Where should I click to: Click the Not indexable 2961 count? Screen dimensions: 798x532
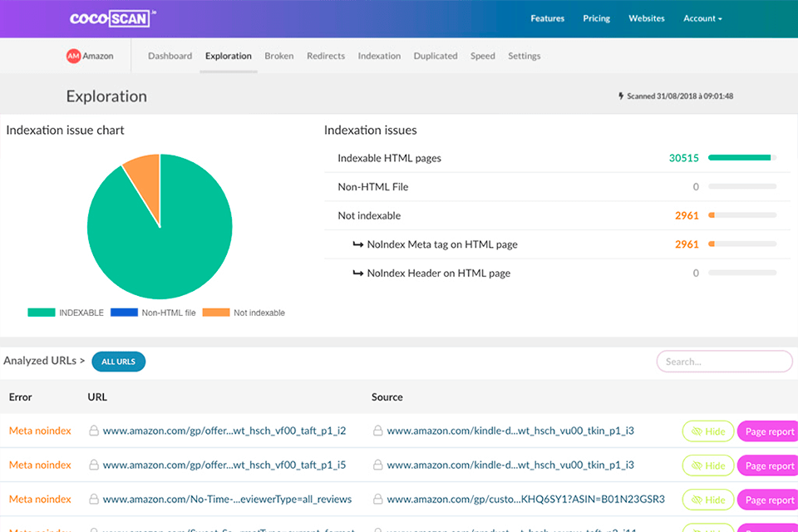(687, 215)
